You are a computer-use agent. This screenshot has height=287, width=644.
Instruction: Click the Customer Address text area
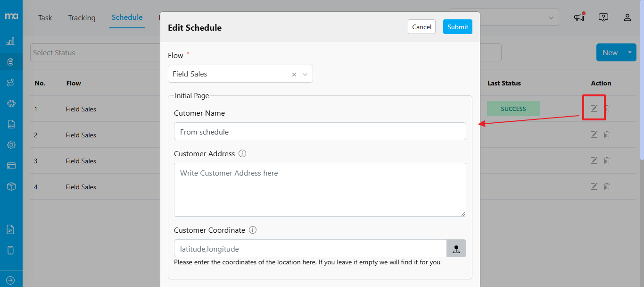click(320, 190)
